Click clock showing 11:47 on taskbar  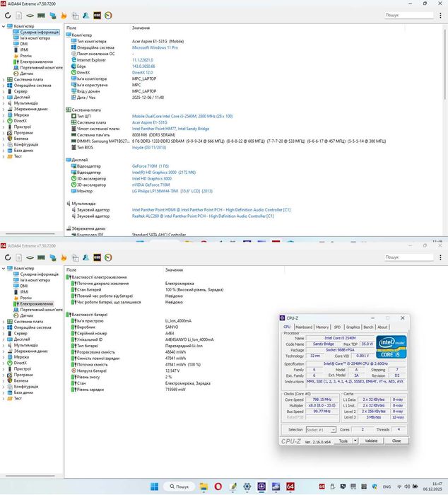437,484
